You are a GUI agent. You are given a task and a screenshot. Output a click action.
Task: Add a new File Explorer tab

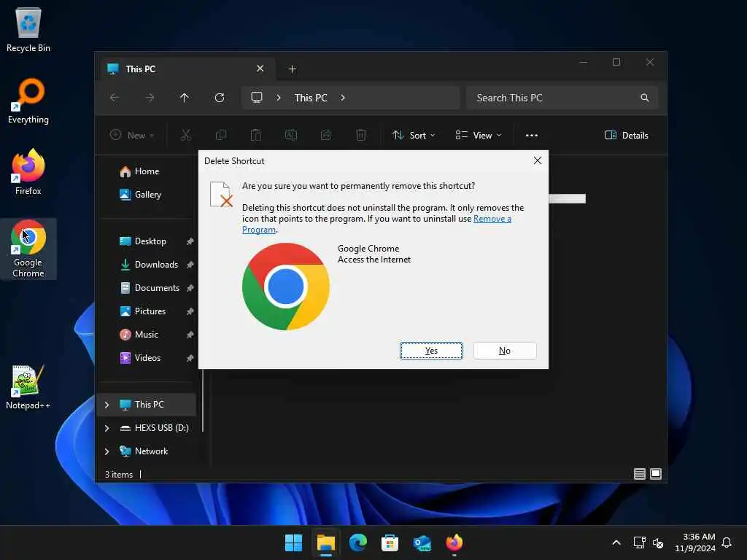292,69
